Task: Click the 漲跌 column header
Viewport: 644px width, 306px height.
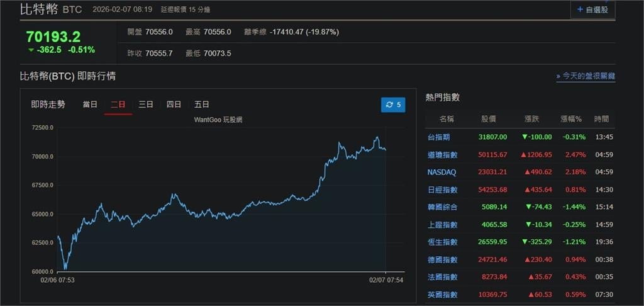Action: tap(531, 119)
